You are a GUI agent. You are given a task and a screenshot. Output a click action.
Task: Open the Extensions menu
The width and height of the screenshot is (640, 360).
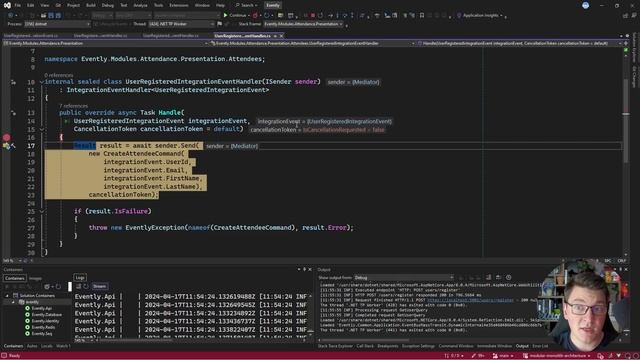[x=179, y=5]
